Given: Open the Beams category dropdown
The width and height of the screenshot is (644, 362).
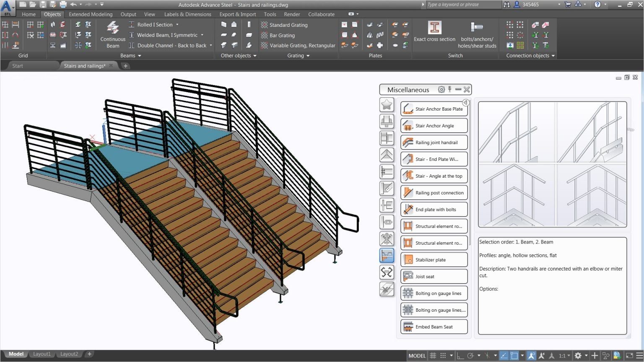Looking at the screenshot, I should click(139, 55).
